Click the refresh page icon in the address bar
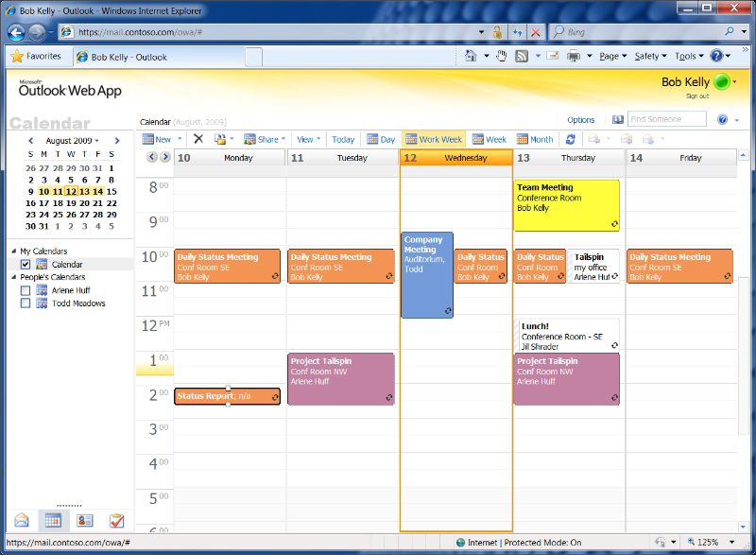The height and width of the screenshot is (555, 756). (x=517, y=32)
